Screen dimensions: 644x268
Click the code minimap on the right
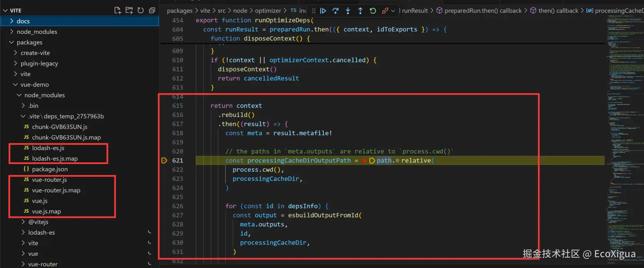(x=624, y=138)
